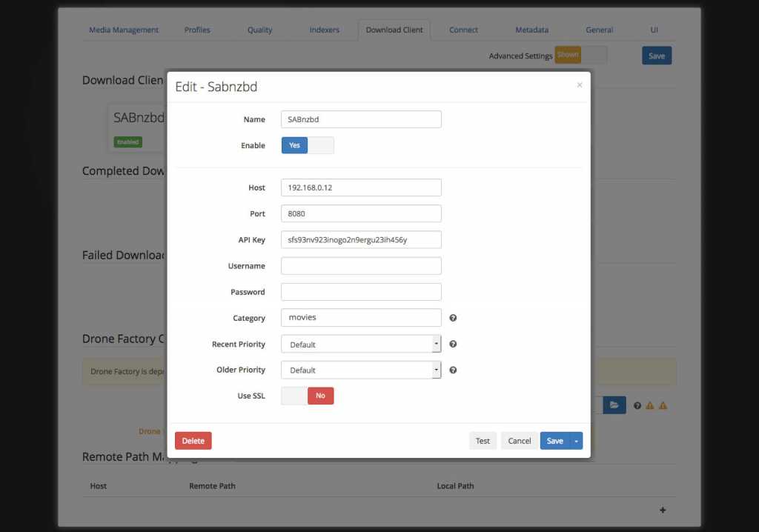This screenshot has height=532, width=759.
Task: Open the Recent Priority dropdown
Action: pyautogui.click(x=437, y=344)
